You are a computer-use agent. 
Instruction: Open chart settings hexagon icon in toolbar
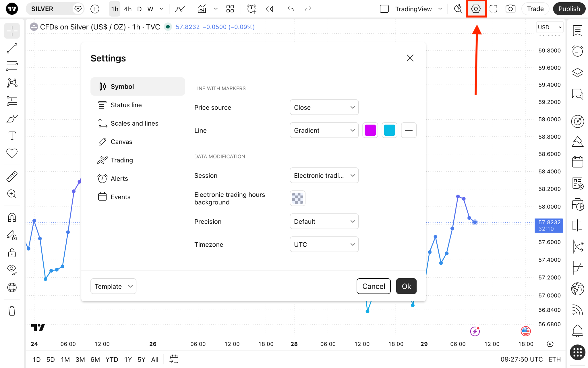(476, 9)
